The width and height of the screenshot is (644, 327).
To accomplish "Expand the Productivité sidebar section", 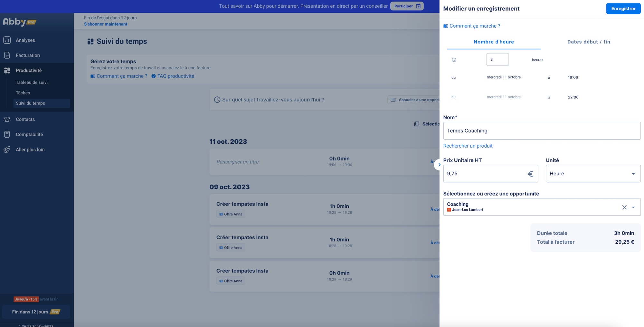I will click(29, 70).
